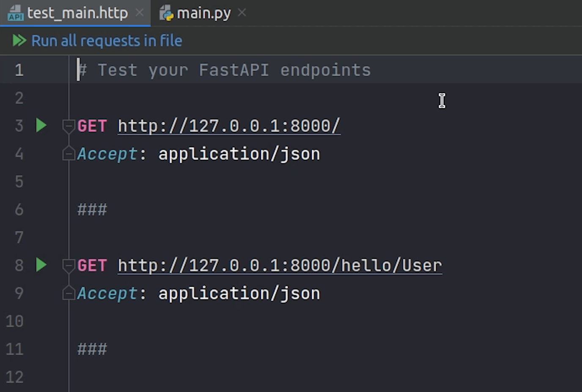Run the GET hello/User request
Image resolution: width=582 pixels, height=392 pixels.
coord(41,265)
